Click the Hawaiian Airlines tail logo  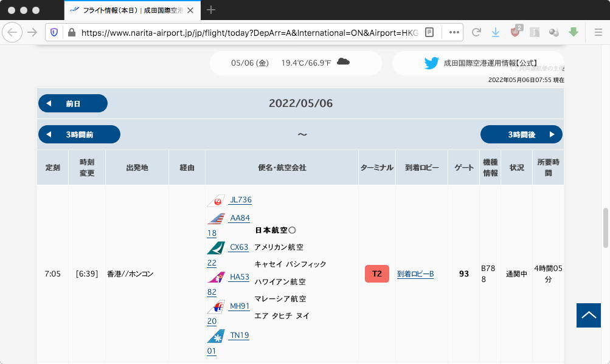[217, 277]
